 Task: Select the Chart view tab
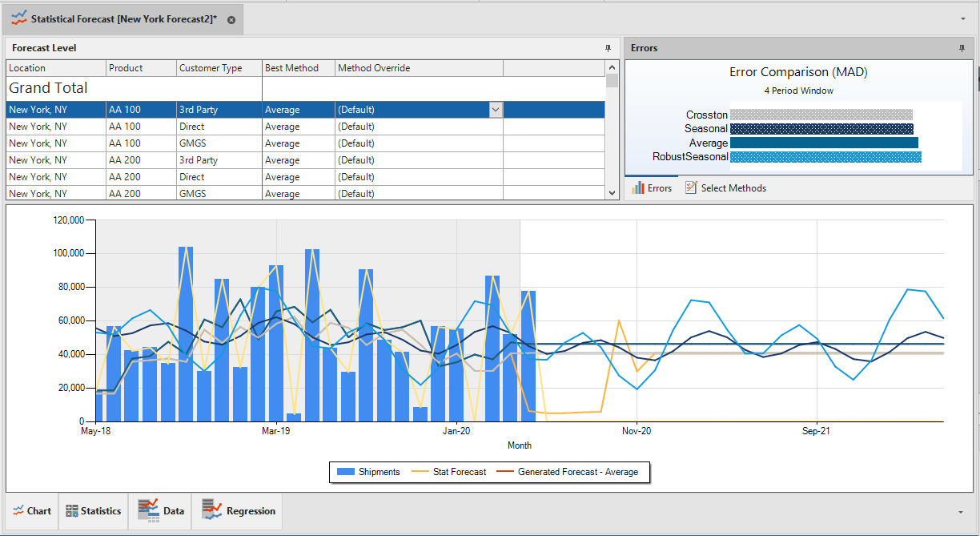click(x=32, y=511)
